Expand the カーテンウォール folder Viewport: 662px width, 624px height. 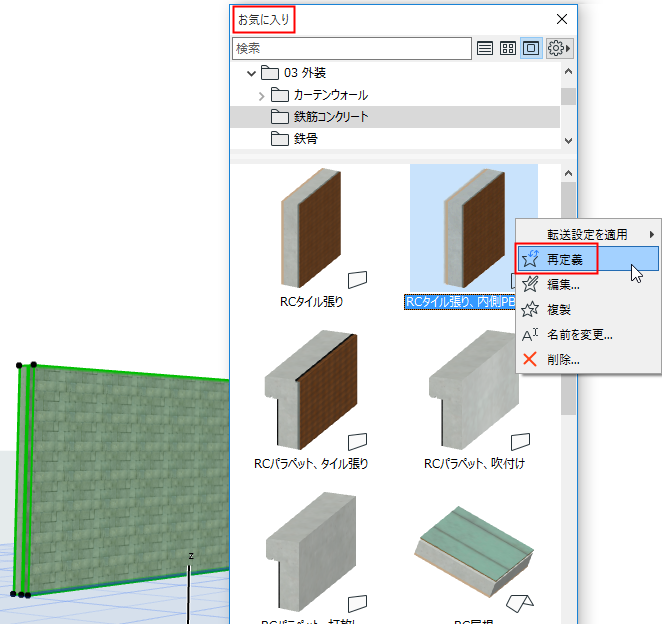(x=261, y=96)
